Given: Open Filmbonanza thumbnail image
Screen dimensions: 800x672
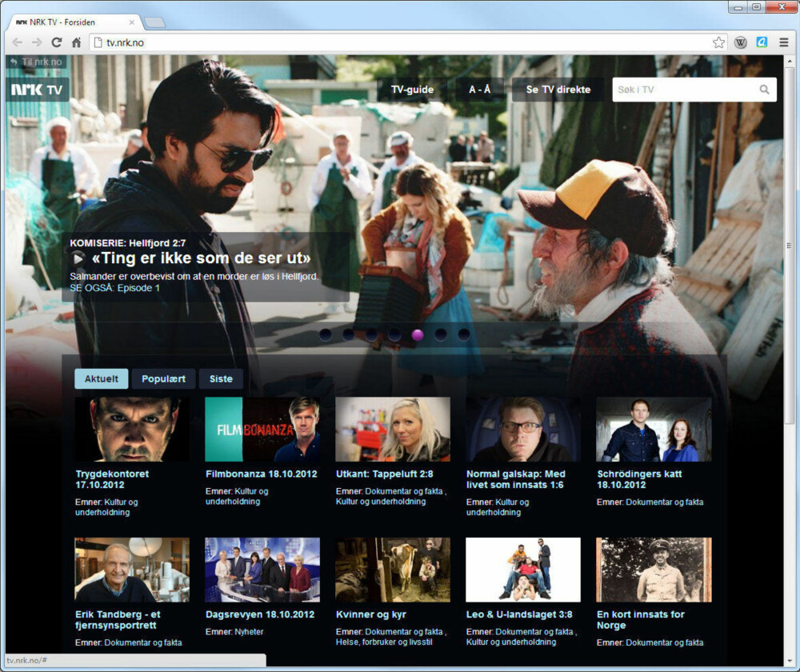Looking at the screenshot, I should pos(262,429).
